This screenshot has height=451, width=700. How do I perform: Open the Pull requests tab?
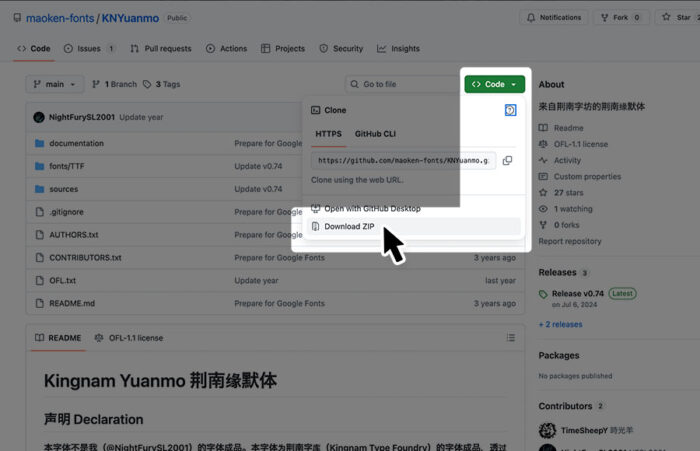161,48
